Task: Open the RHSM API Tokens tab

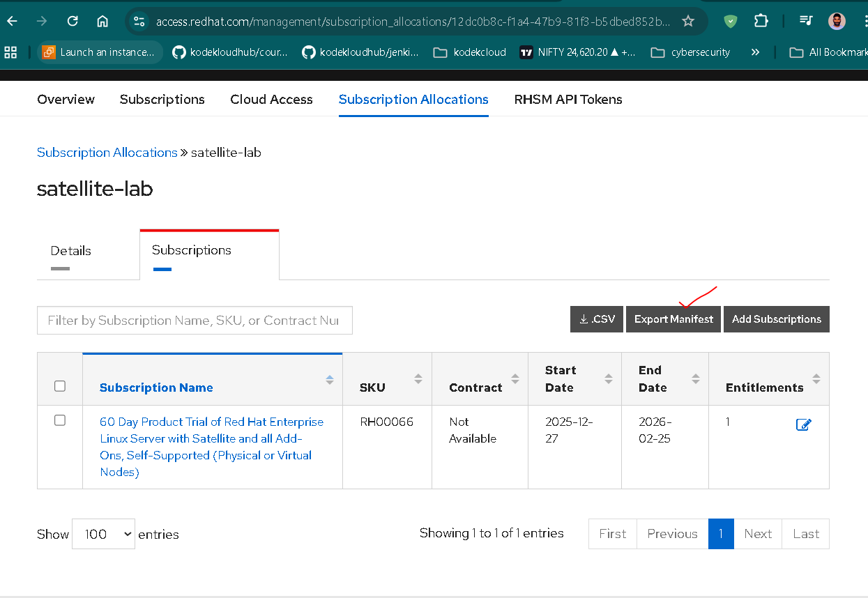Action: click(568, 100)
